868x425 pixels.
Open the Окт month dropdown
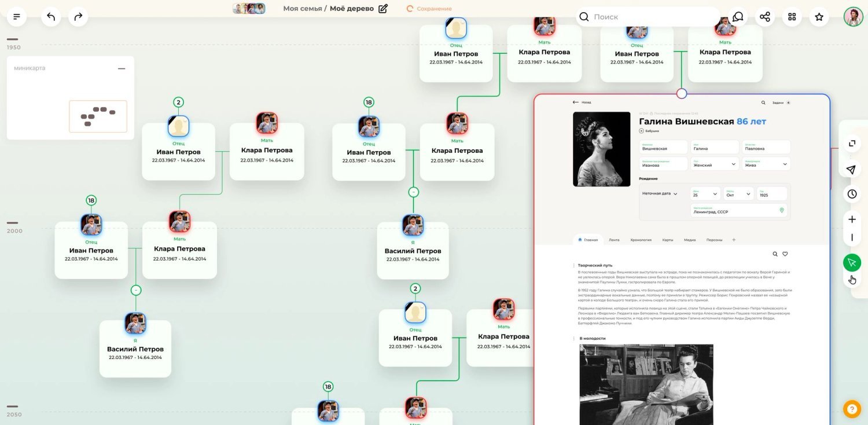[x=738, y=194]
